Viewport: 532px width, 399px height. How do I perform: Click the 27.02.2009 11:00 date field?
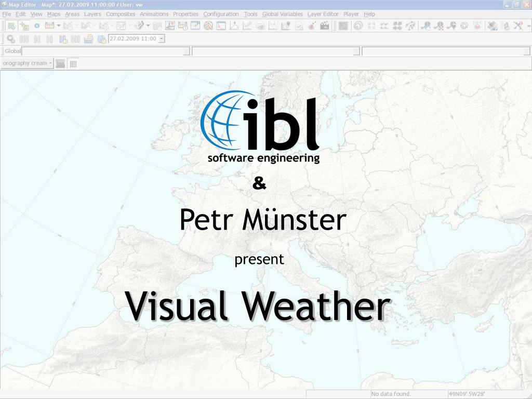point(134,38)
